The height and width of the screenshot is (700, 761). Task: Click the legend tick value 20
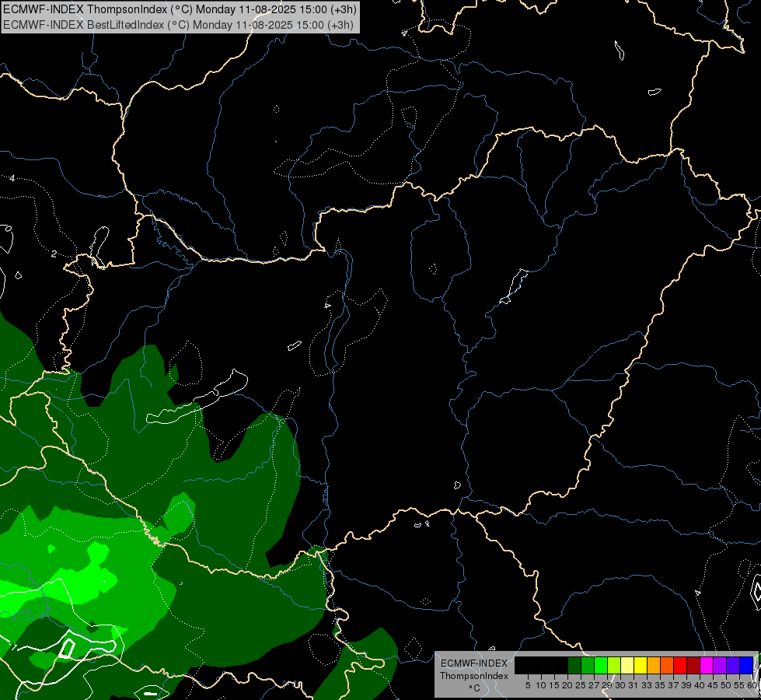tap(567, 685)
